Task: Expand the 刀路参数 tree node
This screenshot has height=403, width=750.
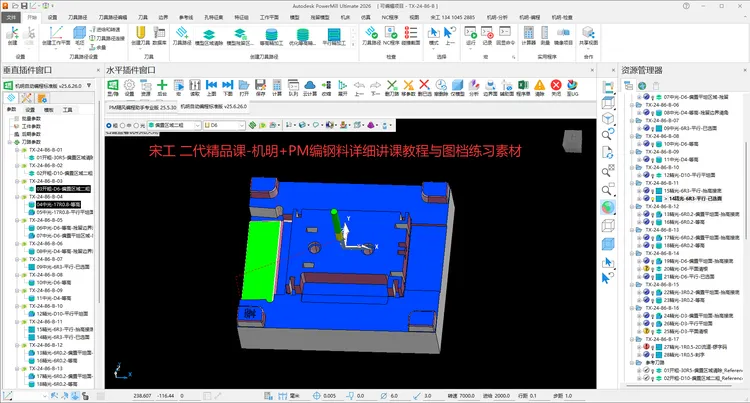Action: [9, 142]
